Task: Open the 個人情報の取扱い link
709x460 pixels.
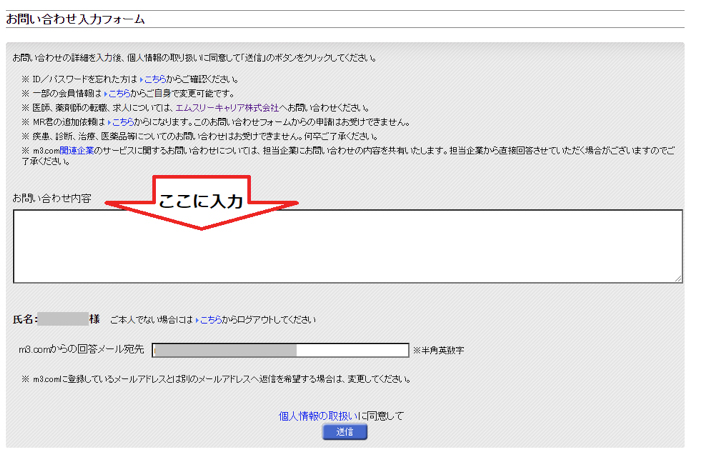Action: [x=318, y=416]
